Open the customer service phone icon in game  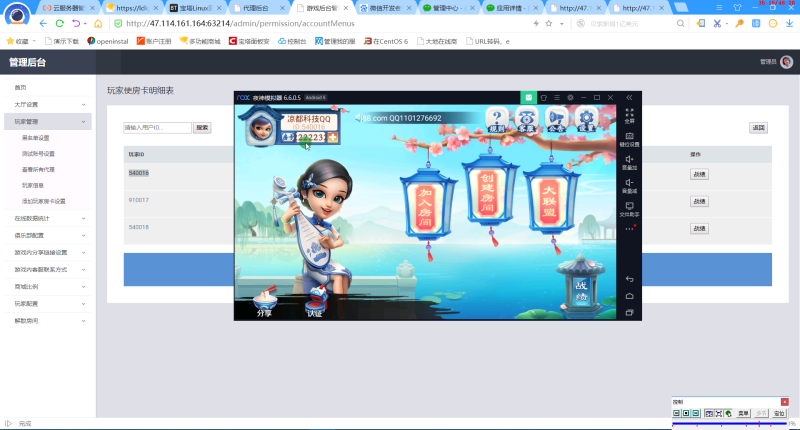click(x=526, y=120)
